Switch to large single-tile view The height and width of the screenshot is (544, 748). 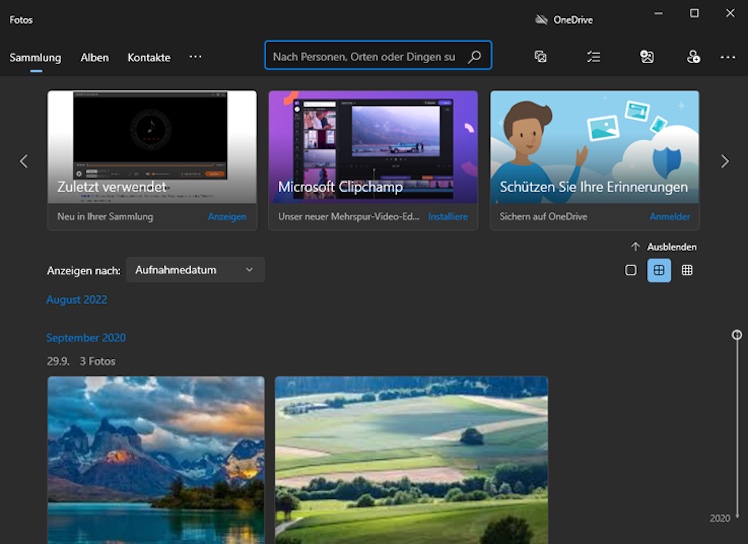point(631,270)
